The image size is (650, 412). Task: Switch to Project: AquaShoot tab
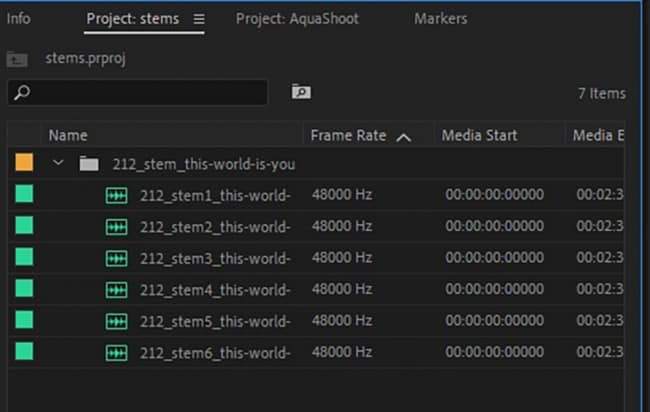[x=297, y=18]
